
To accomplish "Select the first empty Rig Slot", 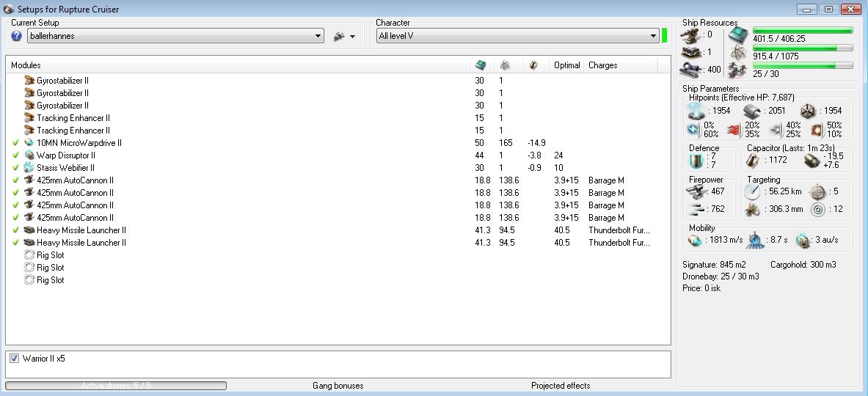I will click(x=338, y=255).
